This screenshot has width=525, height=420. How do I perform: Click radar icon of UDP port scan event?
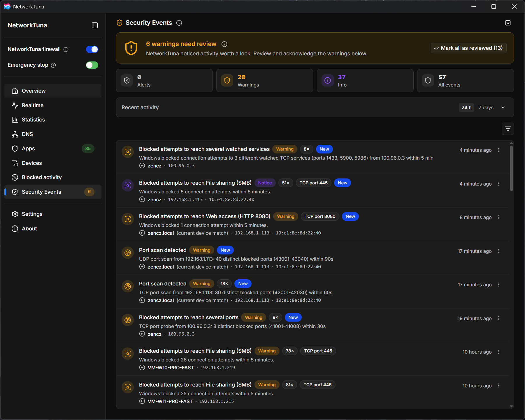point(128,253)
